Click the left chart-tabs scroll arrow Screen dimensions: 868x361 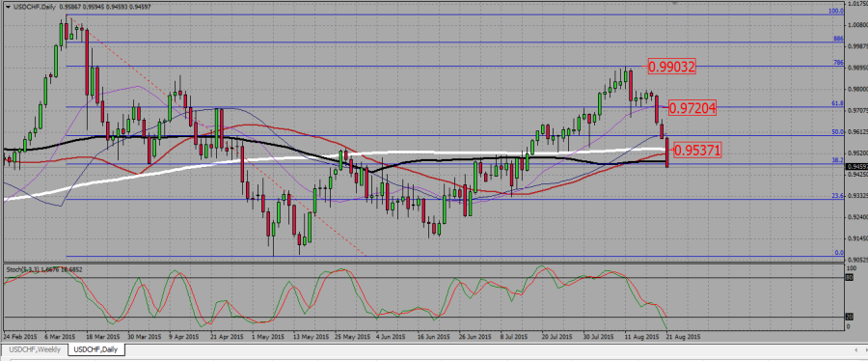pyautogui.click(x=855, y=350)
